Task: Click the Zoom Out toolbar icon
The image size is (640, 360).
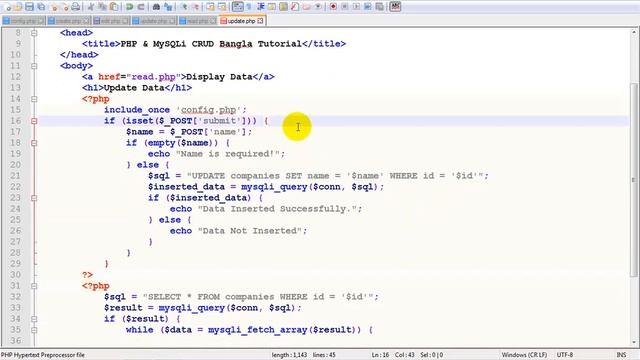Action: tap(196, 7)
